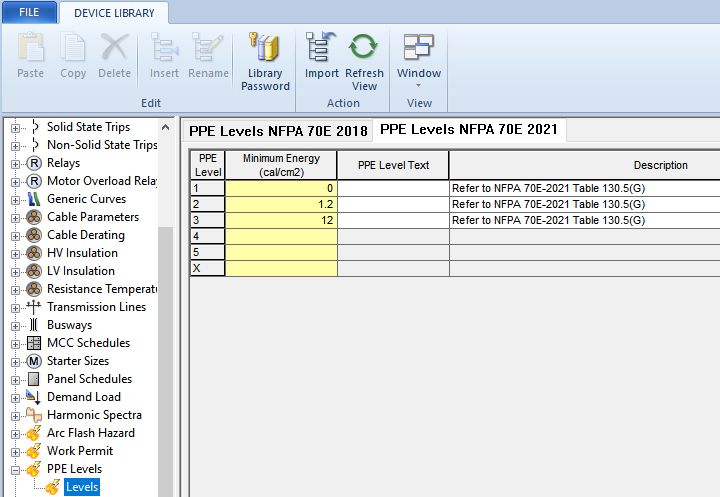720x497 pixels.
Task: Expand the Work Permit tree node
Action: pos(15,451)
